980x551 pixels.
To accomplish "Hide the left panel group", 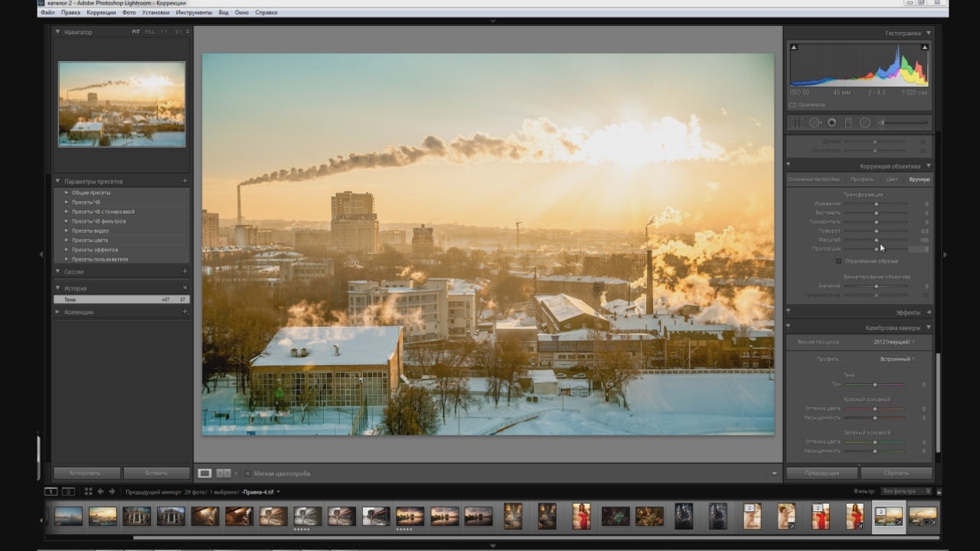I will click(x=41, y=254).
